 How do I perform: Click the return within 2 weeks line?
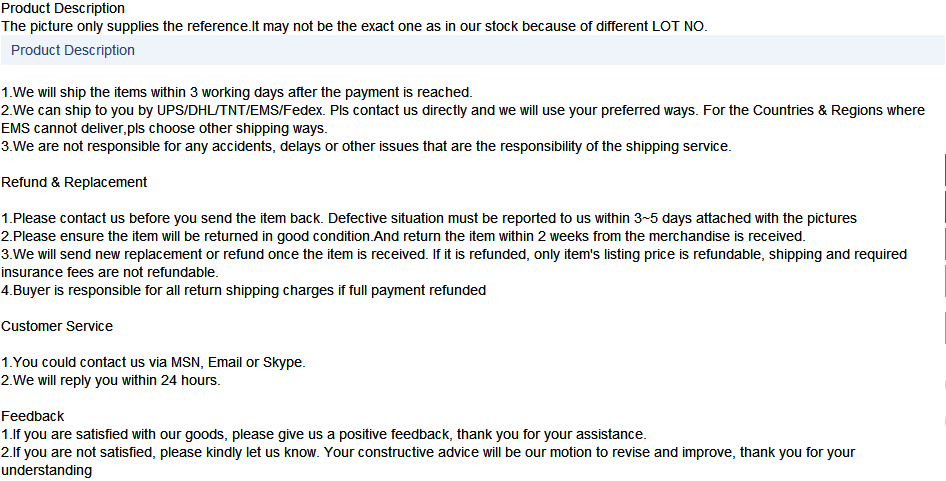(x=404, y=237)
